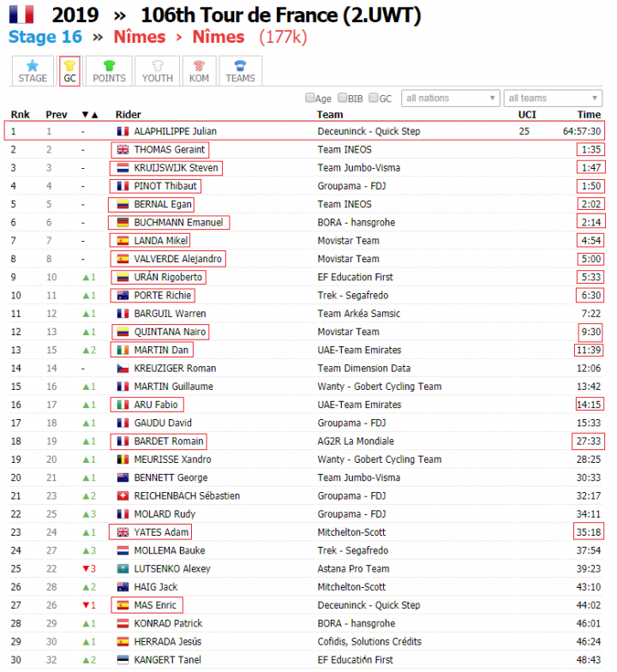Click the Czech flag beside KREUZIGER Roman
The height and width of the screenshot is (672, 617).
point(123,369)
